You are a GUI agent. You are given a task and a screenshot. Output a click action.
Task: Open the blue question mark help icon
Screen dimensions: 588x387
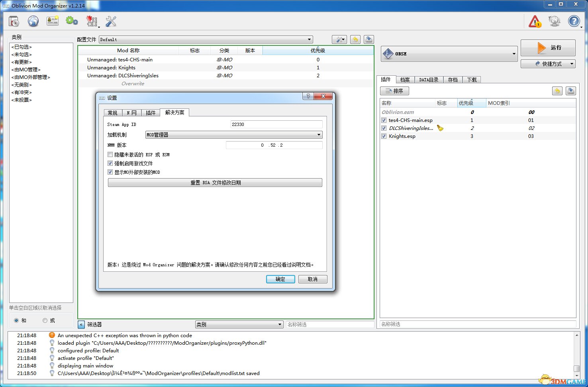[574, 21]
